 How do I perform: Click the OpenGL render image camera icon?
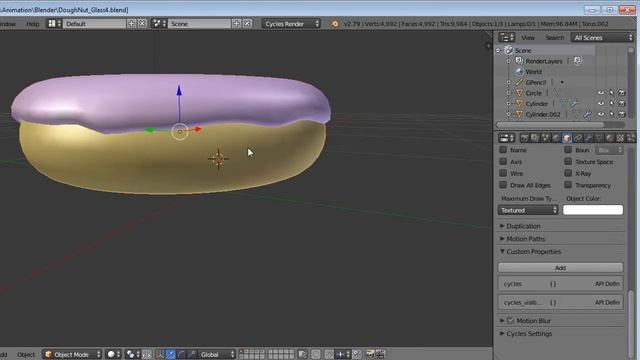(370, 354)
